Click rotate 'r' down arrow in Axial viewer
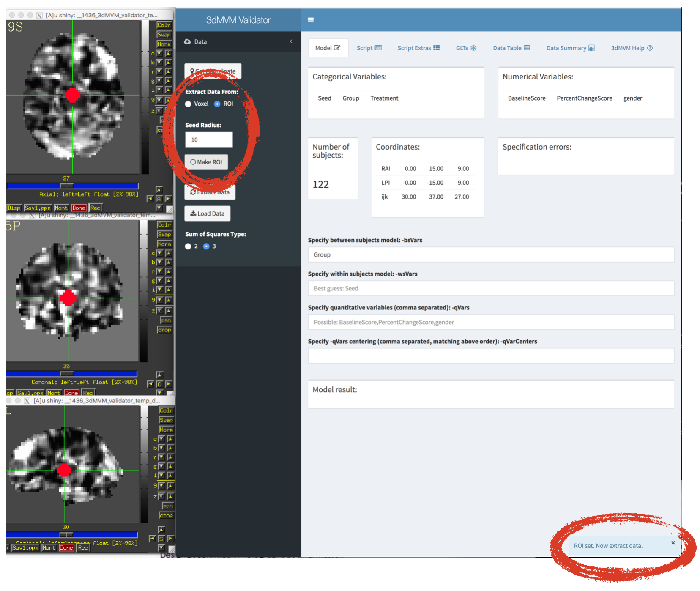This screenshot has height=591, width=700. [x=159, y=72]
